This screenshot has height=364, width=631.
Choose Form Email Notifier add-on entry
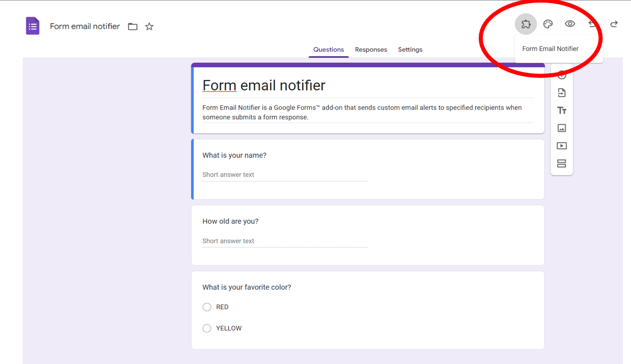coord(551,49)
